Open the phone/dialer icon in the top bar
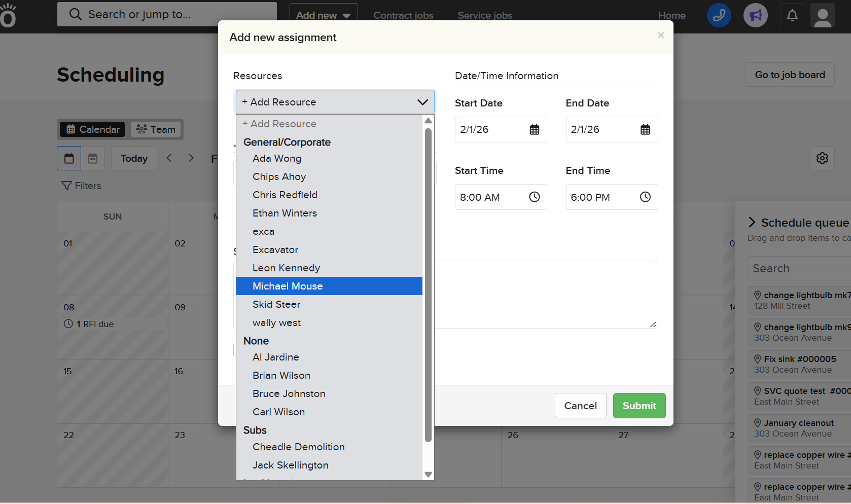This screenshot has height=504, width=851. [x=719, y=15]
